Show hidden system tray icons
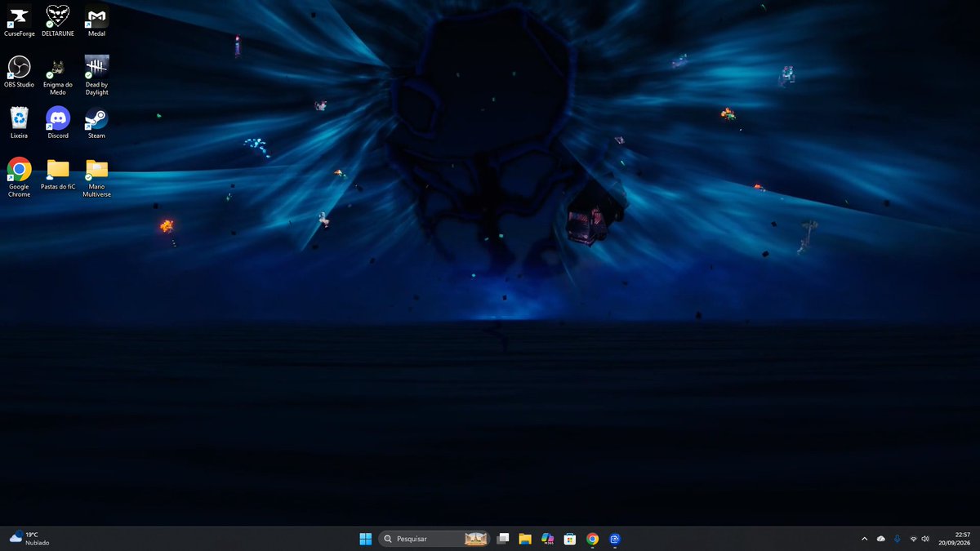 pos(864,539)
